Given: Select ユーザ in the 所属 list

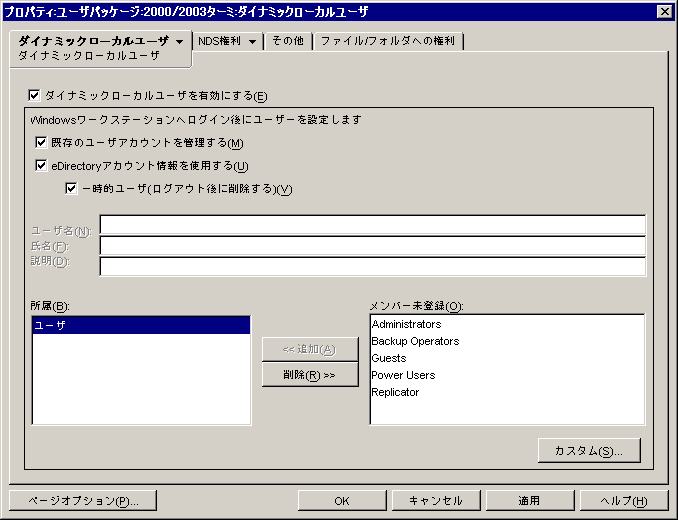Looking at the screenshot, I should point(141,325).
